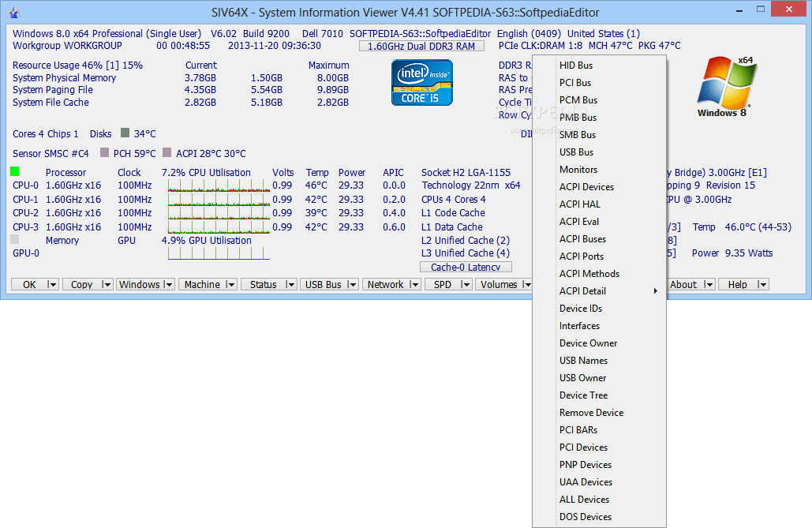Viewport: 812px width, 528px height.
Task: Open the About button dropdown arrow
Action: pyautogui.click(x=709, y=284)
